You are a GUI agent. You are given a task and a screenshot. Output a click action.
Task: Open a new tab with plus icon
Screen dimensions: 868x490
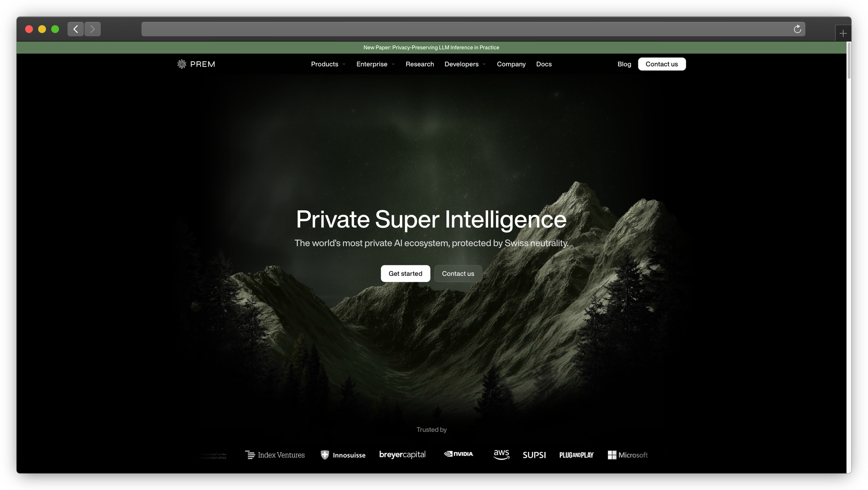coord(843,33)
